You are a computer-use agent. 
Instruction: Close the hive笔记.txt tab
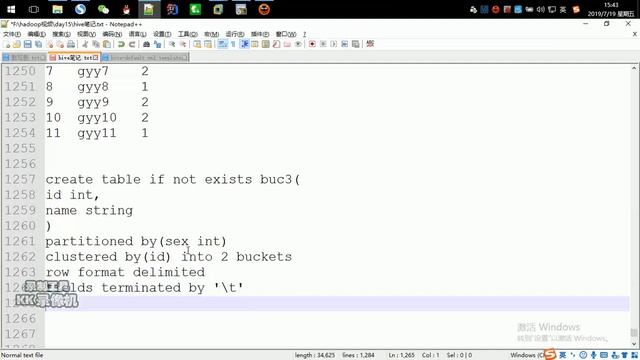96,58
